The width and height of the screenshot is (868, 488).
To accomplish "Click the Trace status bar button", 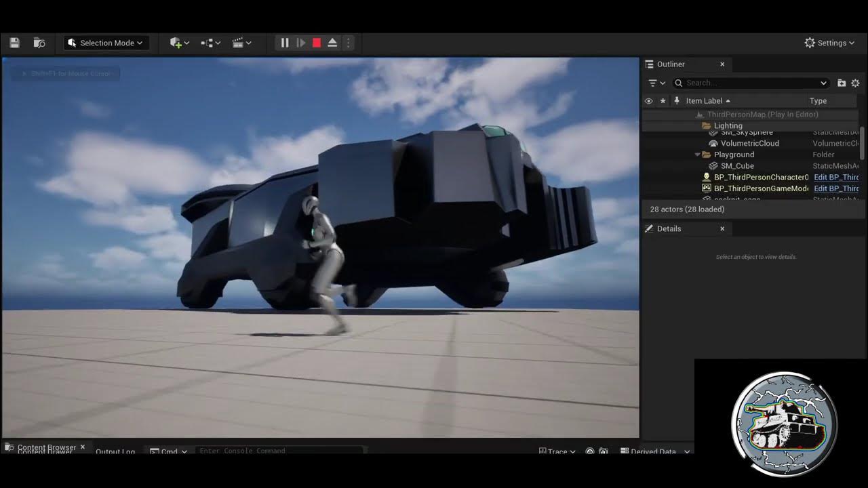I will pyautogui.click(x=557, y=451).
